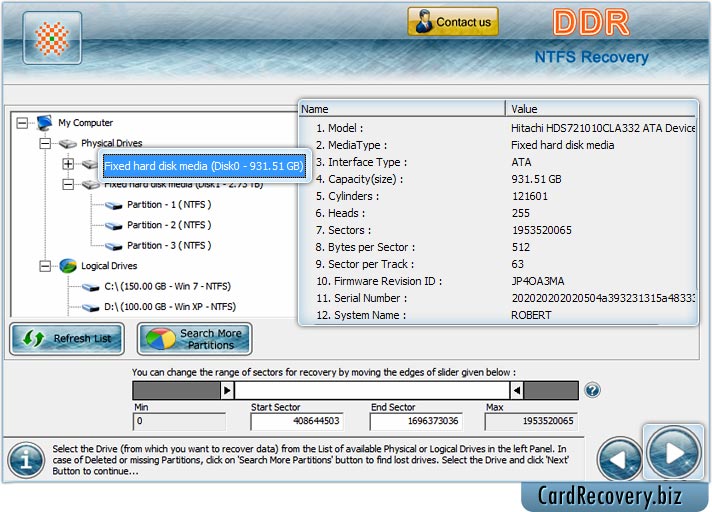Click the Max value field

click(x=531, y=421)
